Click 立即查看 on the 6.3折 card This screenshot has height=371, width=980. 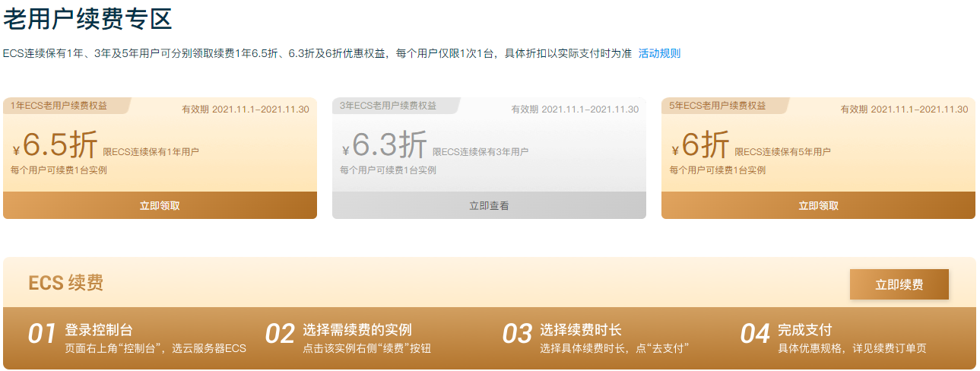tap(489, 205)
